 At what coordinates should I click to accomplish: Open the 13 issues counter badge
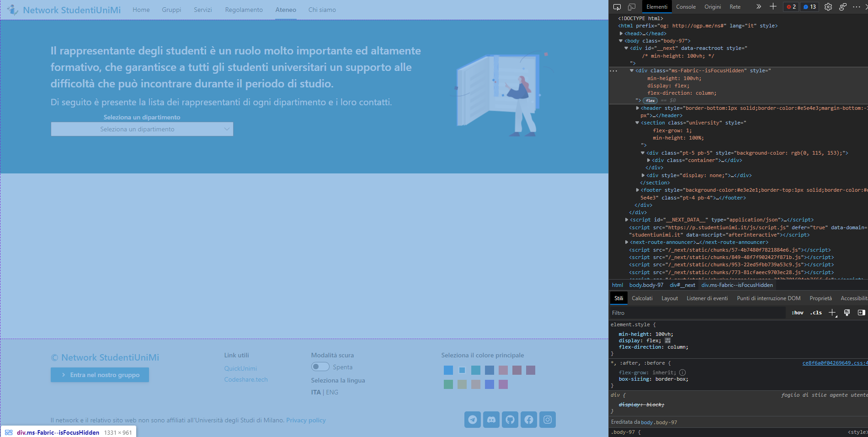click(x=809, y=7)
